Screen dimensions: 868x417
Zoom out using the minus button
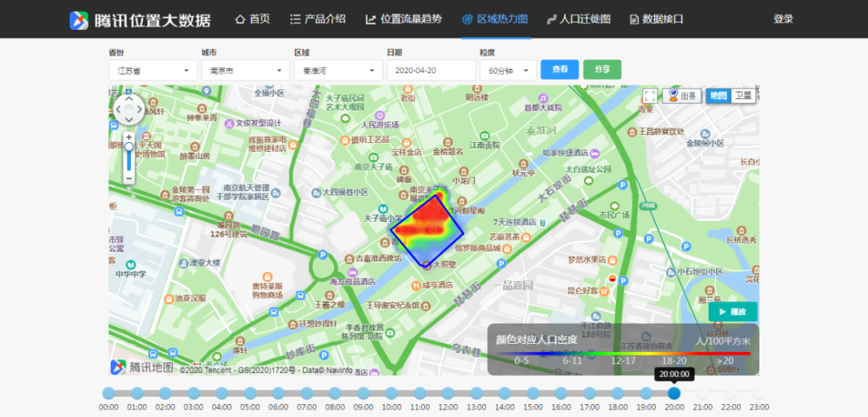click(129, 178)
